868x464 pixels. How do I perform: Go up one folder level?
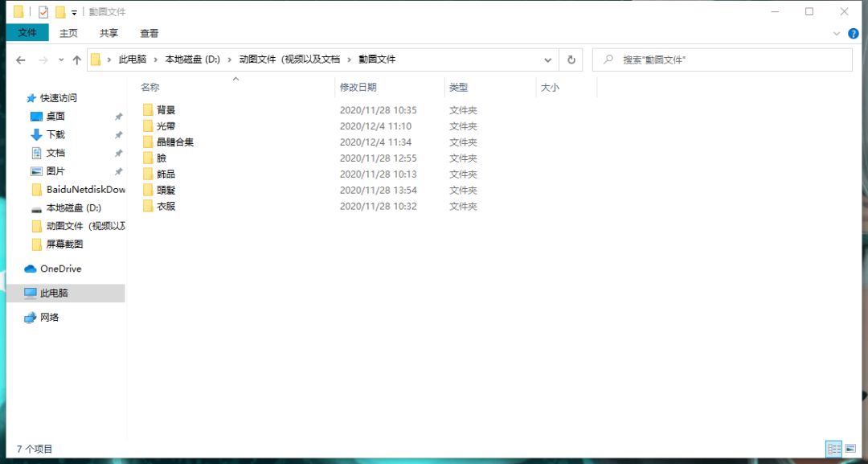(x=77, y=60)
